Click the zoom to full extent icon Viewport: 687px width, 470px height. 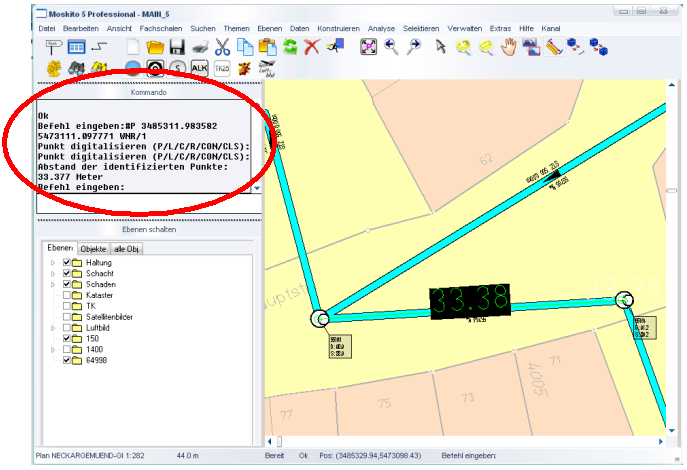coord(369,47)
